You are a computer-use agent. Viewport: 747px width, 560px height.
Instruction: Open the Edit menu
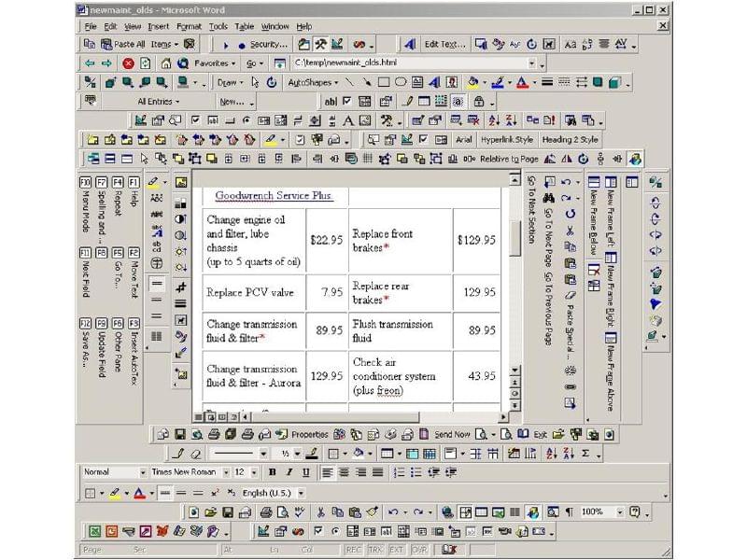(110, 27)
